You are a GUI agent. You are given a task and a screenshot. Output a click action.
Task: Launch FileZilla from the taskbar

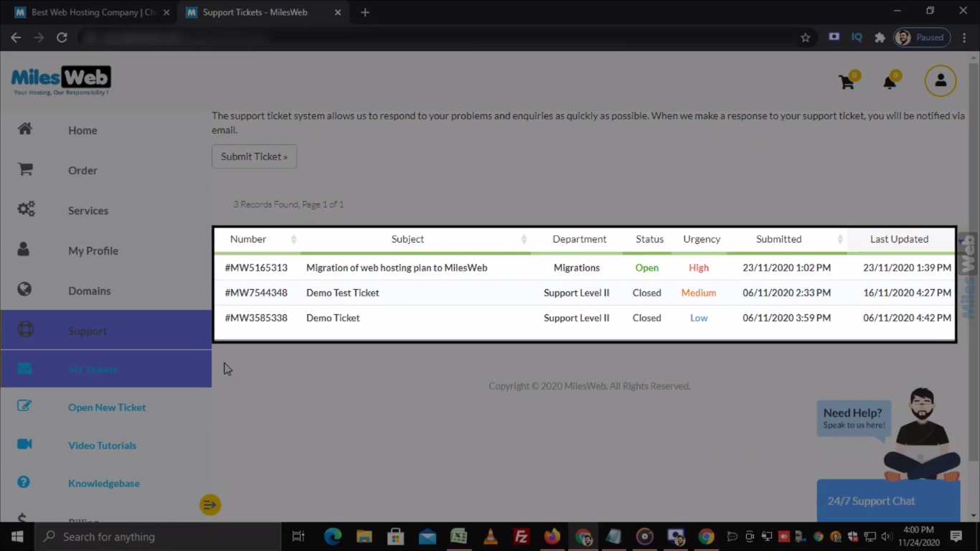[x=522, y=537]
